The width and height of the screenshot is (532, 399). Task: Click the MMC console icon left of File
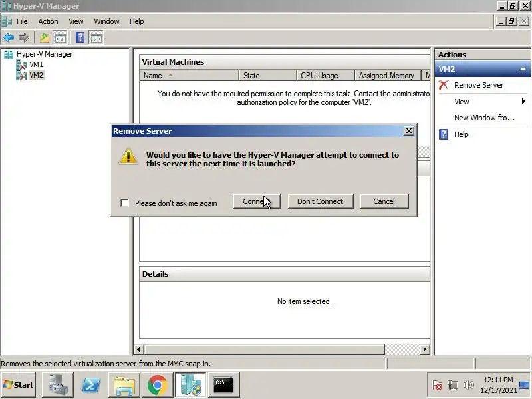7,21
